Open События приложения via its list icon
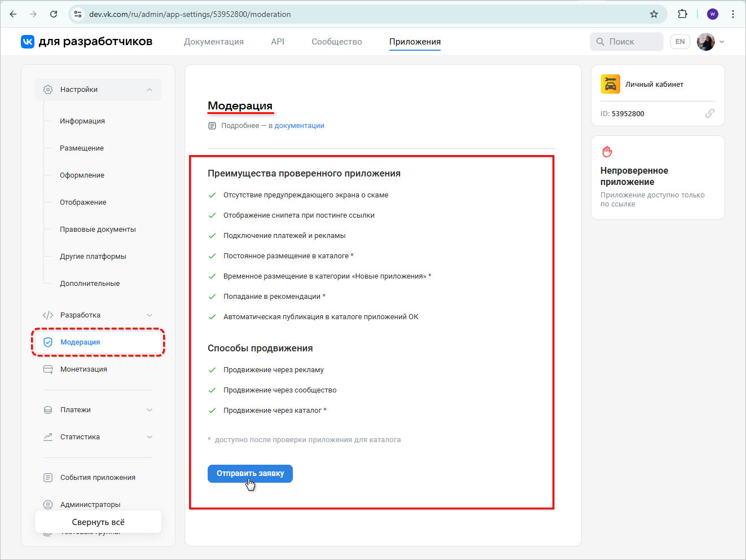Screen dimensions: 746x560 click(x=49, y=477)
